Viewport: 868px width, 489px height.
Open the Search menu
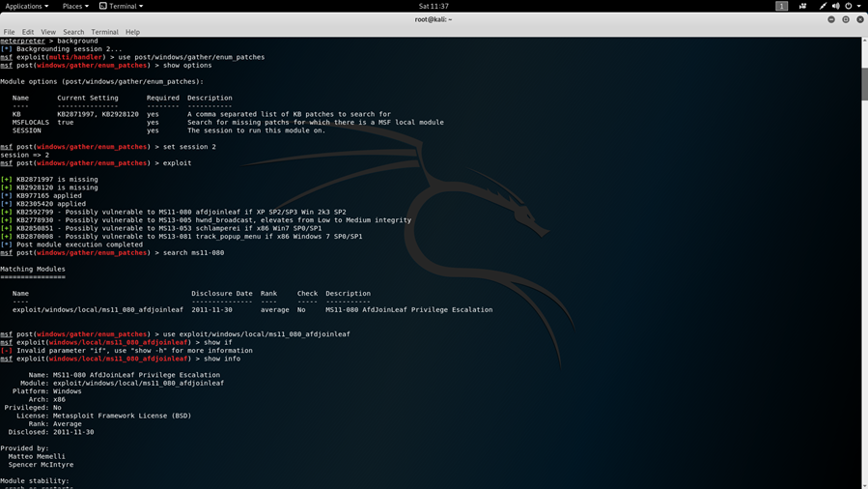tap(73, 32)
